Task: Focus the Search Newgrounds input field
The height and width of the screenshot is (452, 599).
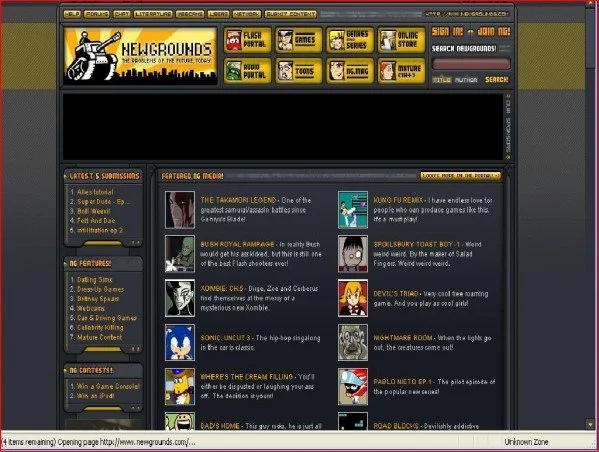Action: [471, 63]
